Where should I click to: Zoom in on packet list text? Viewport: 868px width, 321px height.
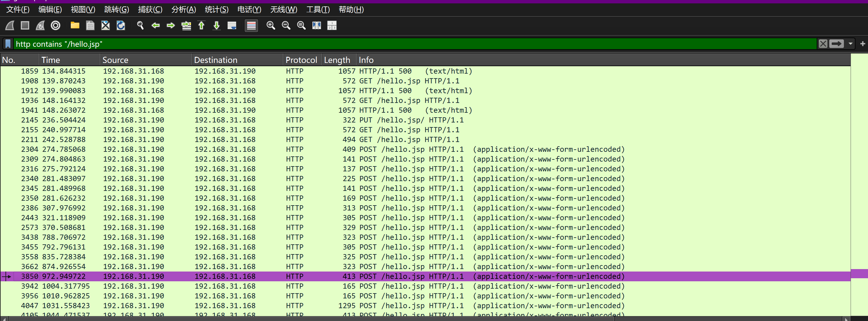coord(271,26)
